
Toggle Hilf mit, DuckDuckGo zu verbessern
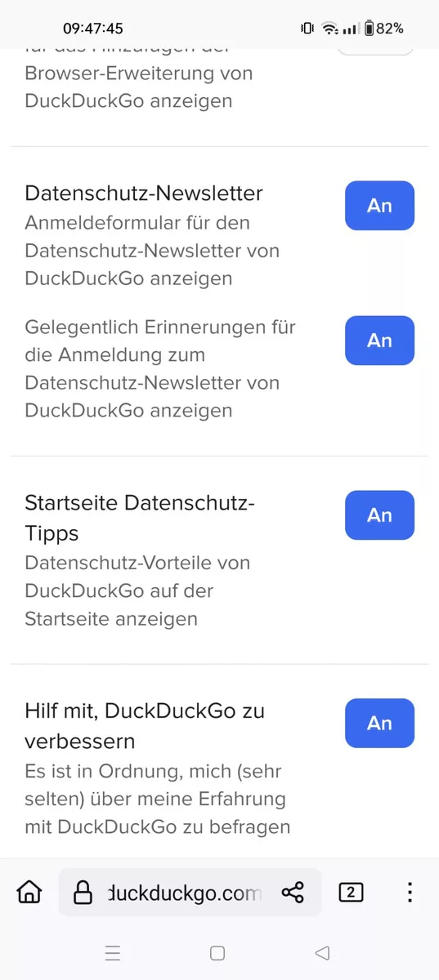379,724
